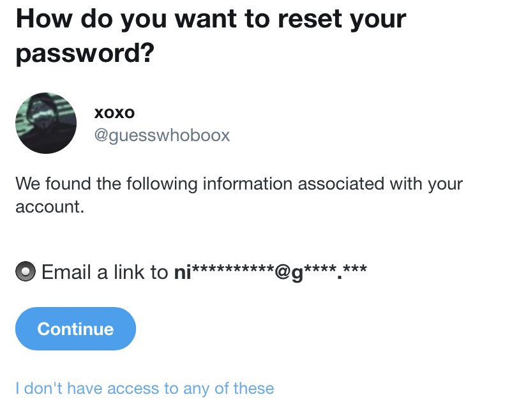Screen dimensions: 528x420
Task: Click the word "password?" in the heading
Action: point(85,53)
